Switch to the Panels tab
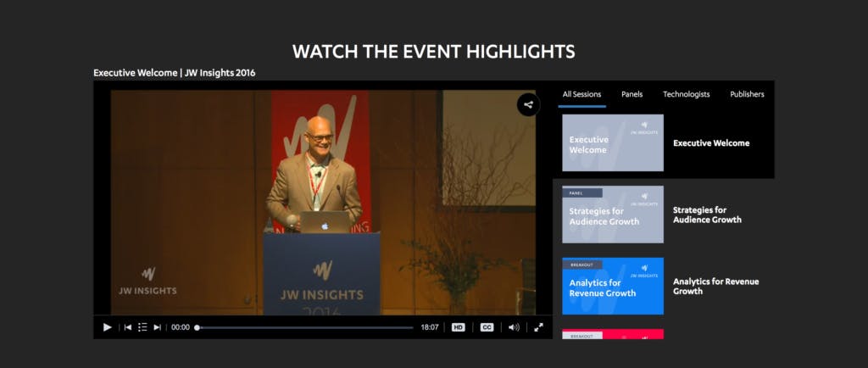Screen dimensions: 868x368 coord(632,94)
